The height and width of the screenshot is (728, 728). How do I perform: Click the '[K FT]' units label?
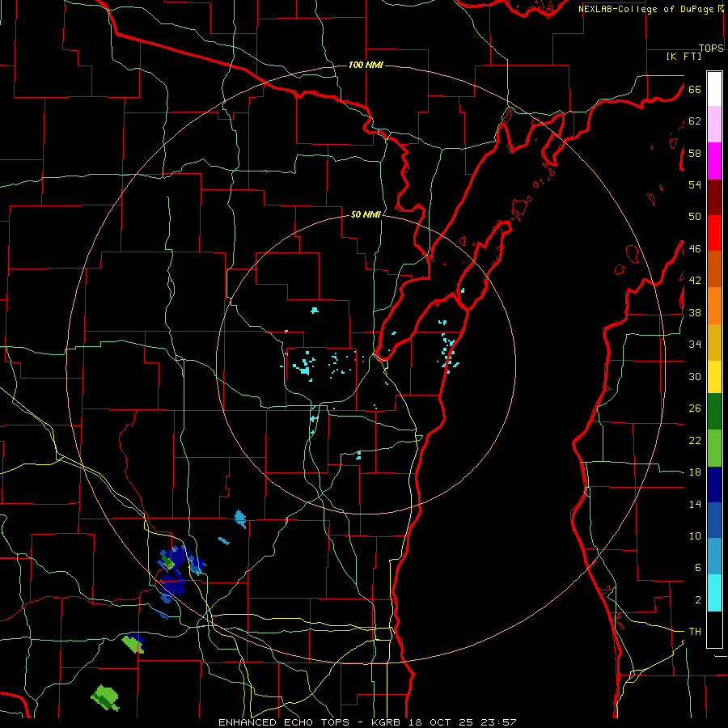tap(684, 56)
